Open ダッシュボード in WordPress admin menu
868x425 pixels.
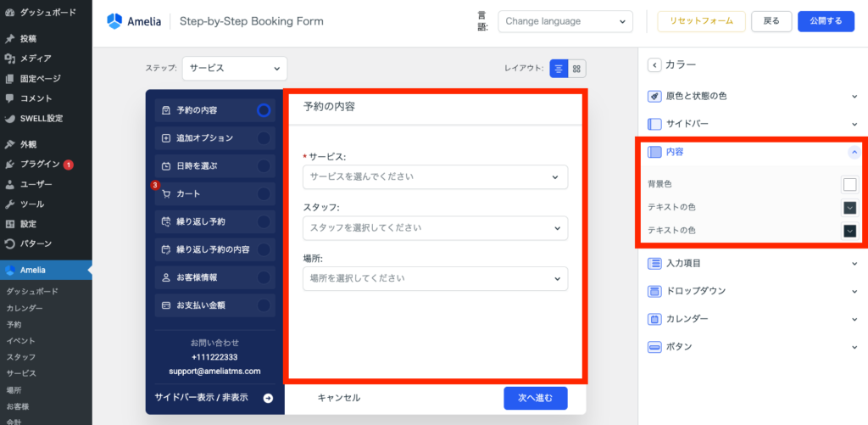(38, 14)
